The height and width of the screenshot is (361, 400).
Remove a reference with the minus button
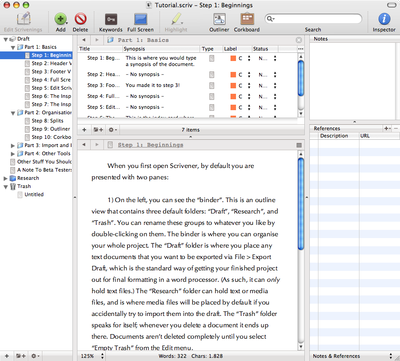click(396, 128)
